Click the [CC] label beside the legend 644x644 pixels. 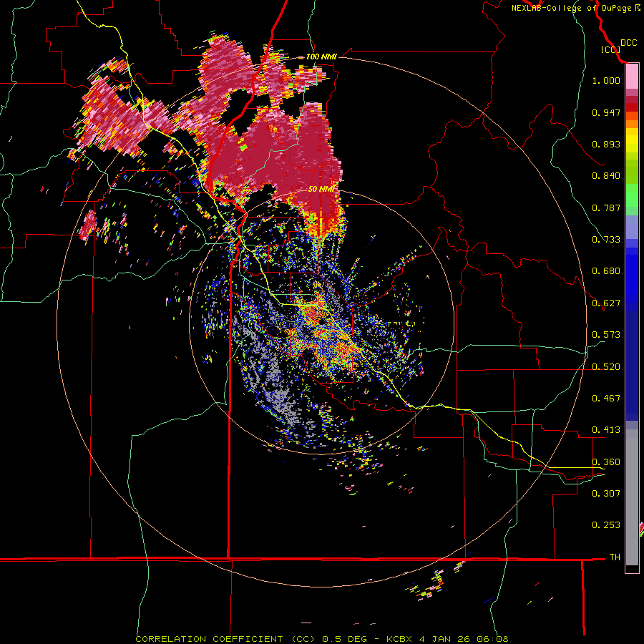610,49
